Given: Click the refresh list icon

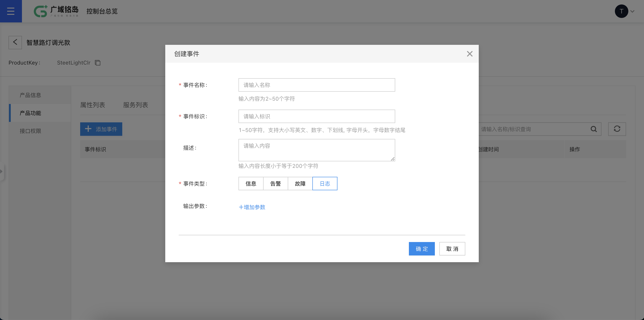Looking at the screenshot, I should pos(617,129).
